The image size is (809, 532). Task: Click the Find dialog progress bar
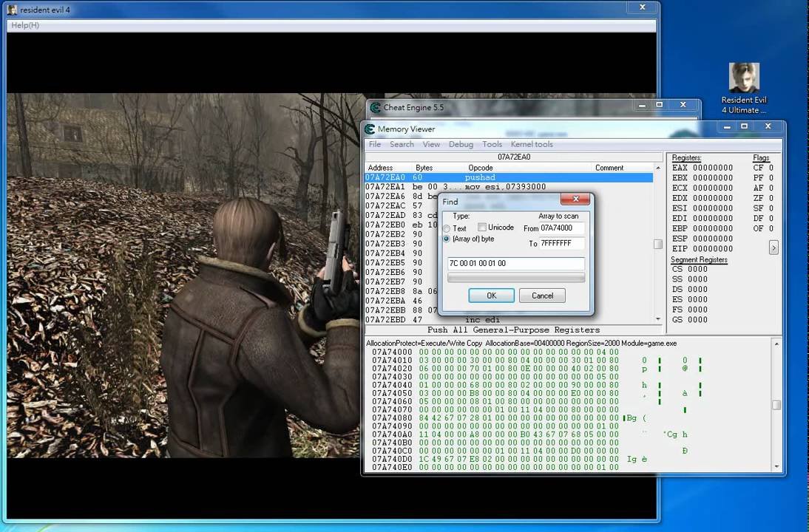tap(516, 278)
